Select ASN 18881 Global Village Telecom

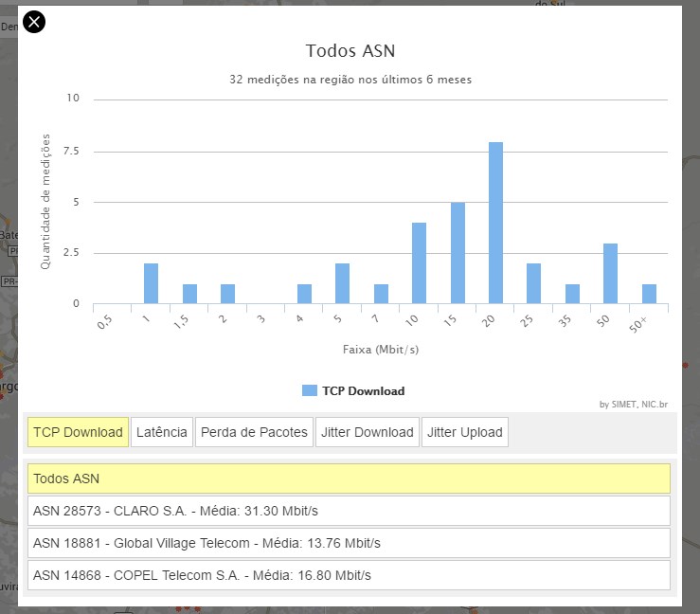tap(349, 543)
